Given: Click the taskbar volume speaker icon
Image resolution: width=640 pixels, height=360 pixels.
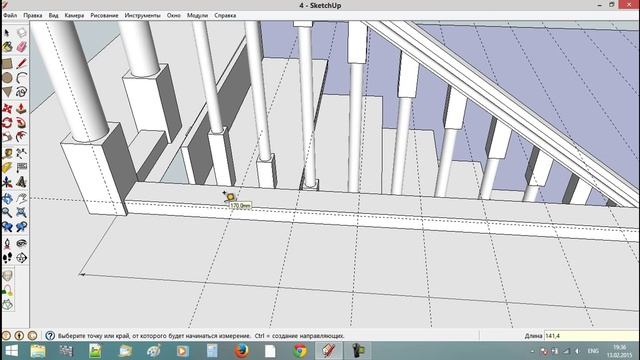Looking at the screenshot, I should point(578,351).
